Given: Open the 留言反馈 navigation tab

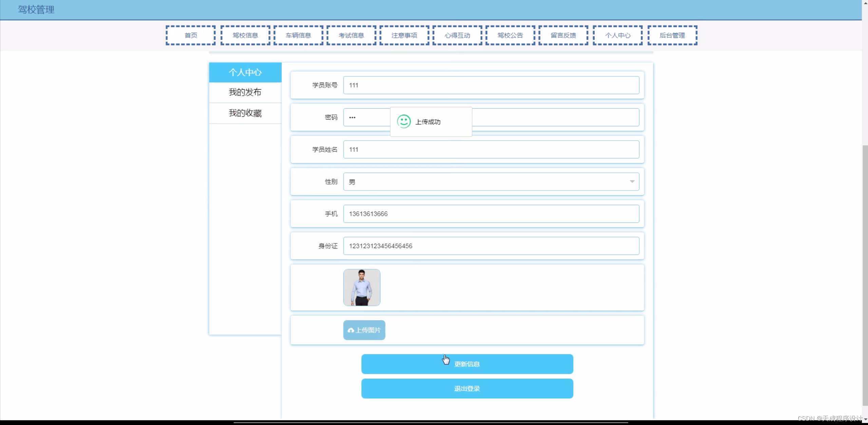Looking at the screenshot, I should click(x=563, y=35).
